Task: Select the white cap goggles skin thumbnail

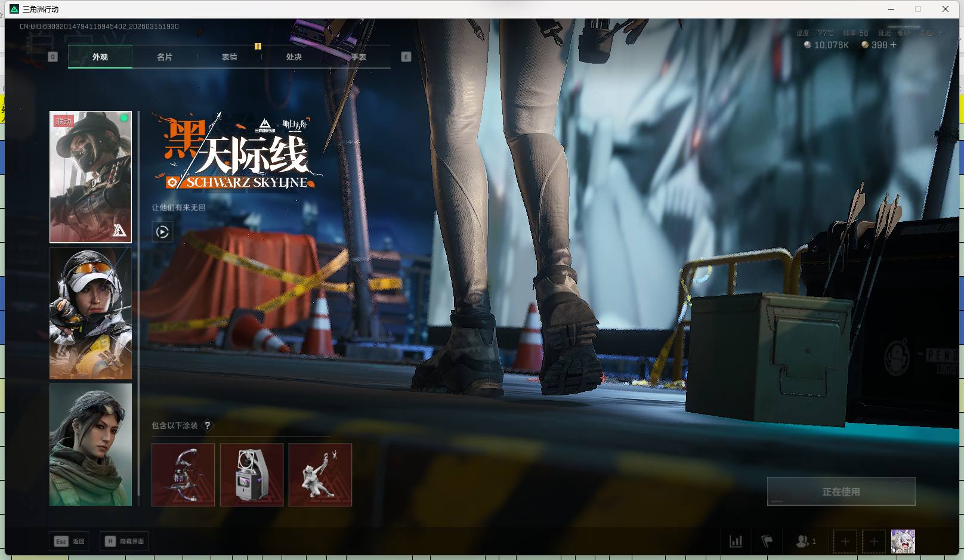Action: point(91,314)
